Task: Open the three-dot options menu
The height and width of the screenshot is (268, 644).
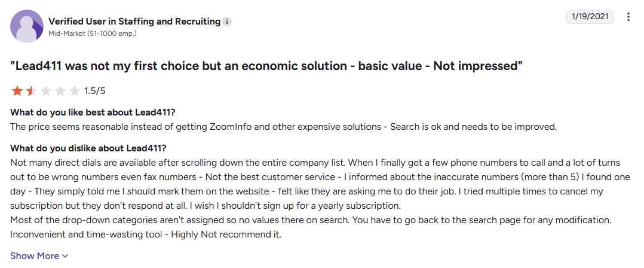Action: coord(628,17)
